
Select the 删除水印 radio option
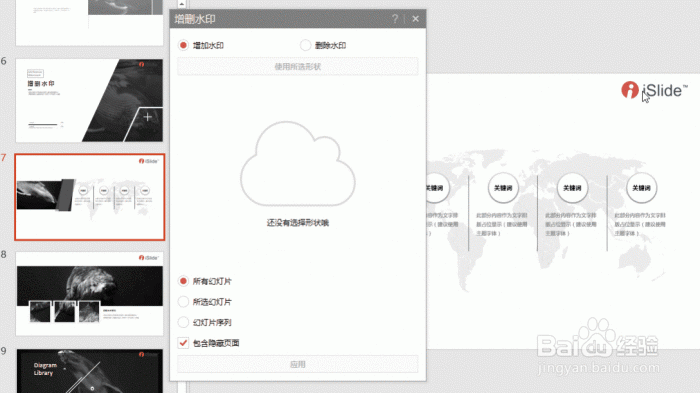click(305, 45)
